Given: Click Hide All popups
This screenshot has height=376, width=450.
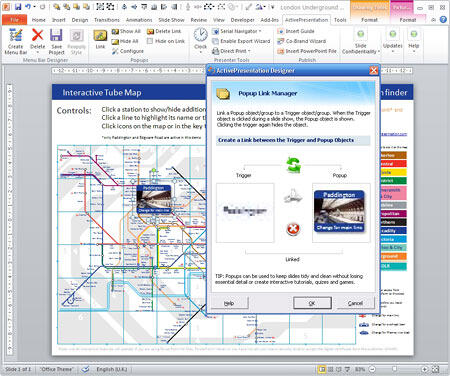Looking at the screenshot, I should 125,41.
